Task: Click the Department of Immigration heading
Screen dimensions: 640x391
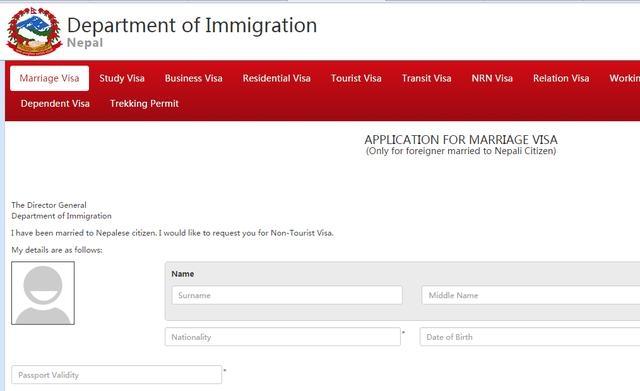Action: pyautogui.click(x=192, y=25)
